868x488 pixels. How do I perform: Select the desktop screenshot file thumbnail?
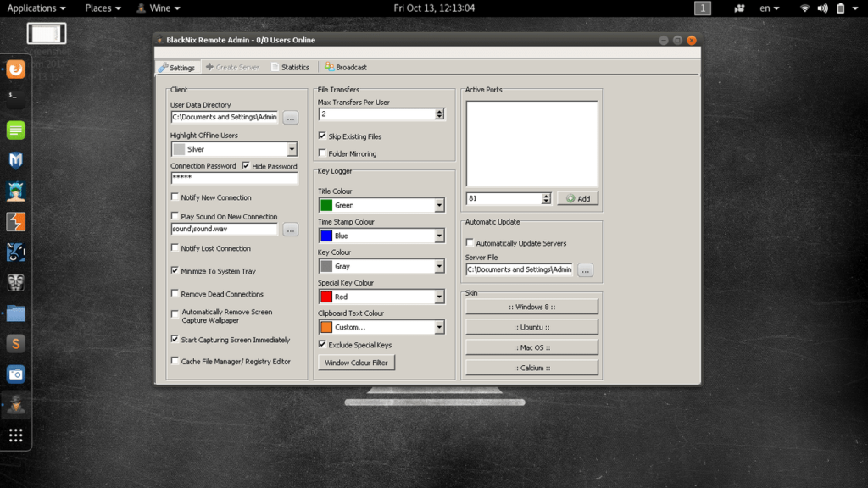[x=47, y=33]
